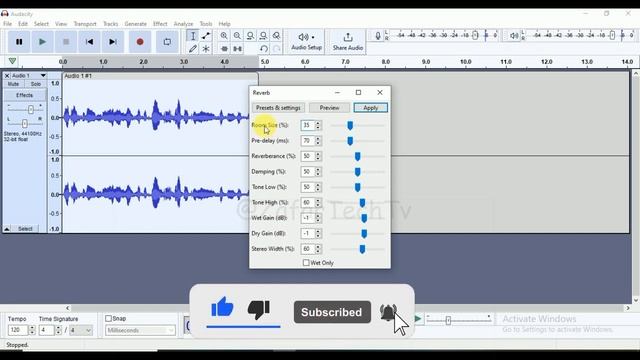Solo the Audio 1 track
This screenshot has width=640, height=360.
pos(36,84)
